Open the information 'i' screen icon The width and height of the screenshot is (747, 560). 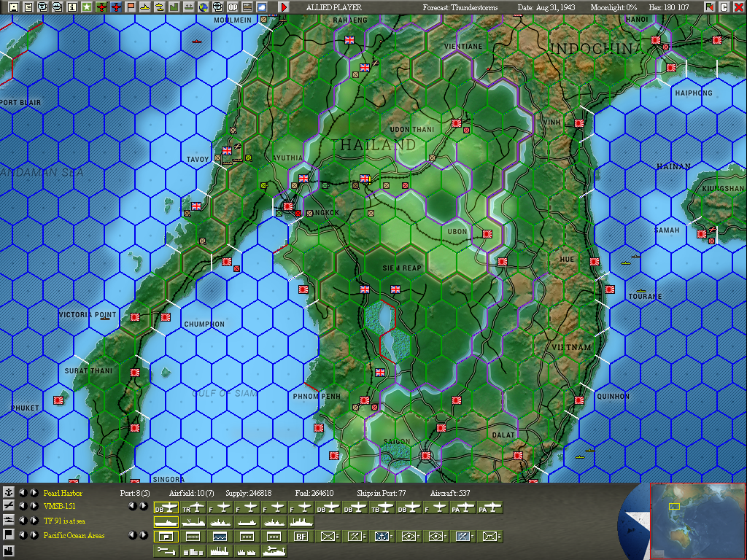click(x=72, y=7)
